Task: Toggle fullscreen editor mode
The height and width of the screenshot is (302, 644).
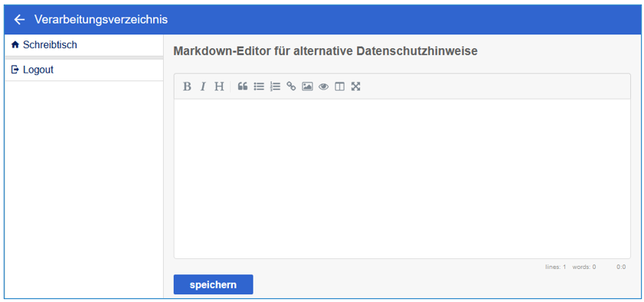Action: [x=355, y=87]
